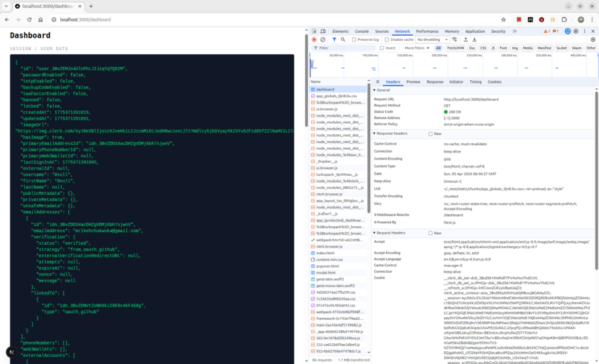Open a new browser tab
This screenshot has width=599, height=364.
(x=91, y=6)
